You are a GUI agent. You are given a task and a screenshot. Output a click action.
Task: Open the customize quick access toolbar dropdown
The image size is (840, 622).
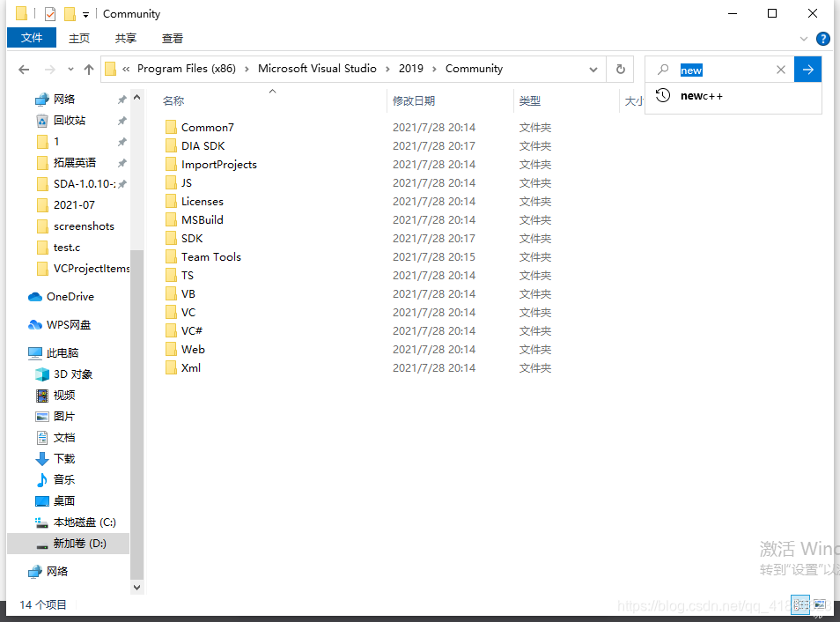point(85,14)
